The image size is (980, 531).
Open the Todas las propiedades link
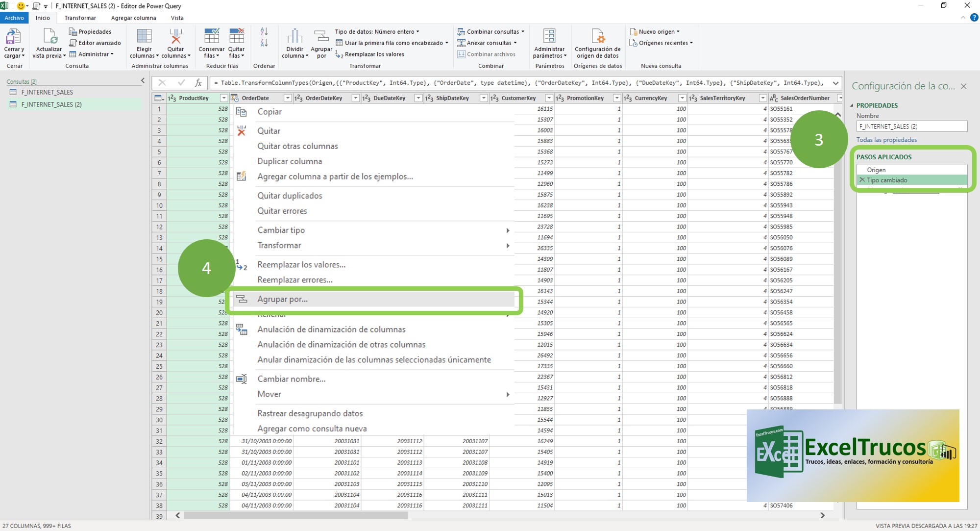pos(886,140)
